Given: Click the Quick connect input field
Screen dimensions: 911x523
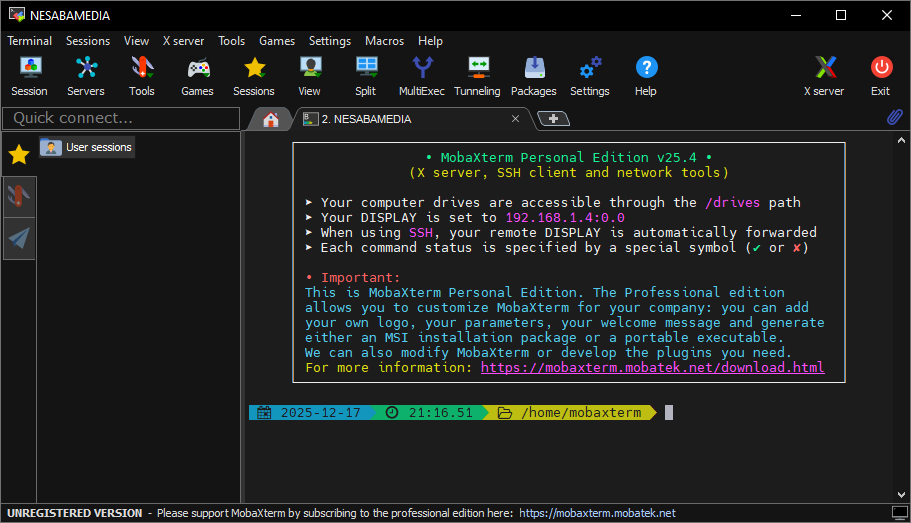Looking at the screenshot, I should (x=120, y=118).
